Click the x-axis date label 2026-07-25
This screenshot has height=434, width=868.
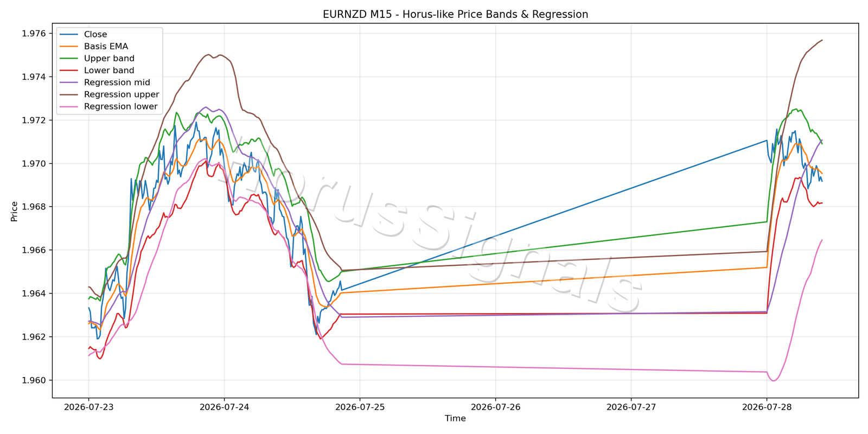(x=360, y=407)
